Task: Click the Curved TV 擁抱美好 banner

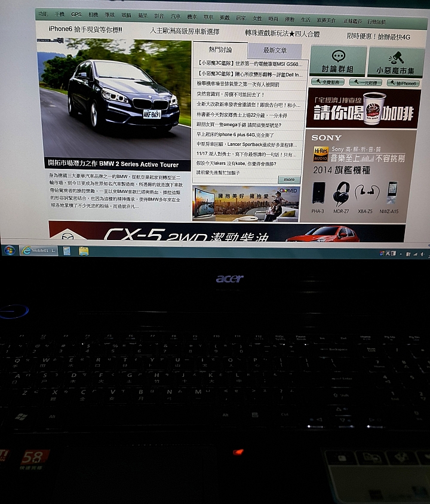Action: [246, 204]
